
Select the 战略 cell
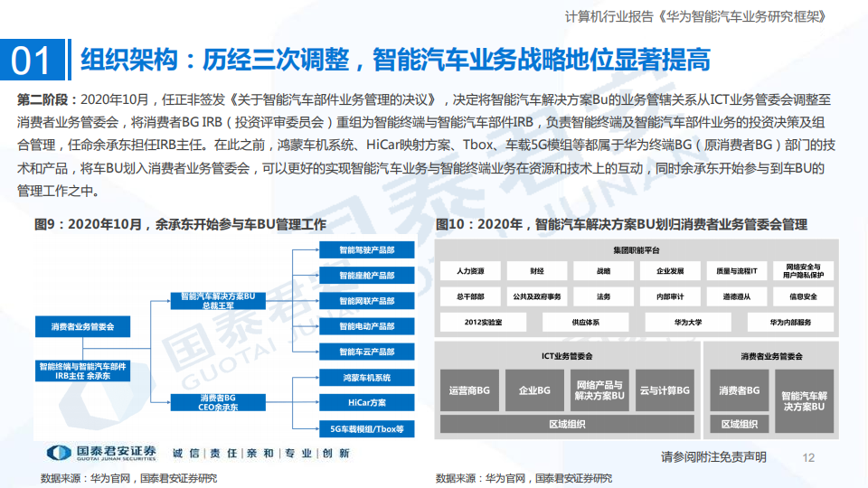tap(603, 271)
